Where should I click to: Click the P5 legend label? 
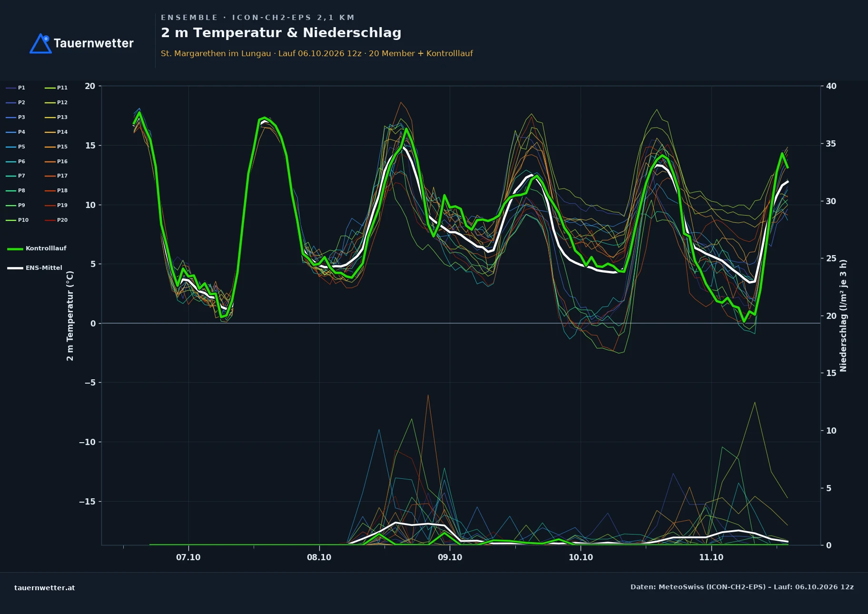21,147
